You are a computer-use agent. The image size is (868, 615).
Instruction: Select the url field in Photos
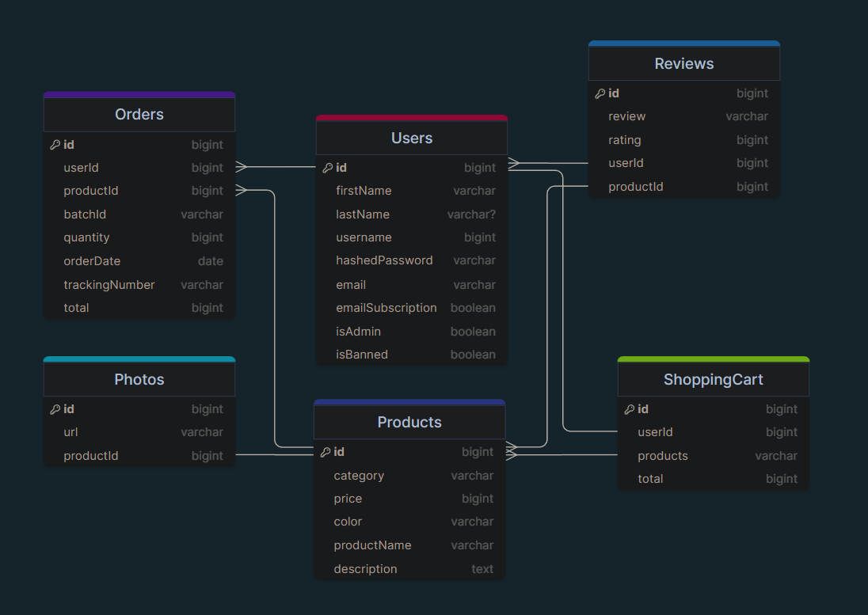[x=139, y=432]
